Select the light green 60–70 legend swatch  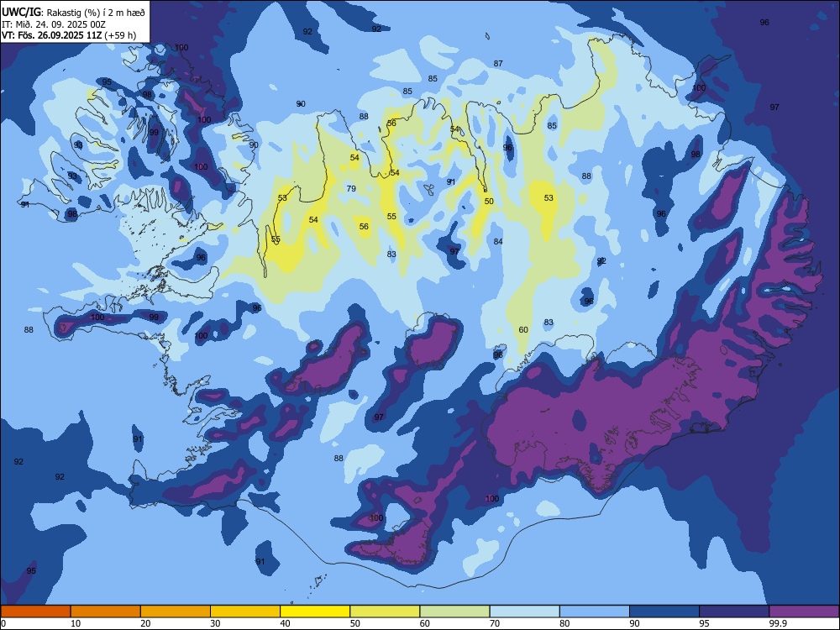click(x=454, y=612)
